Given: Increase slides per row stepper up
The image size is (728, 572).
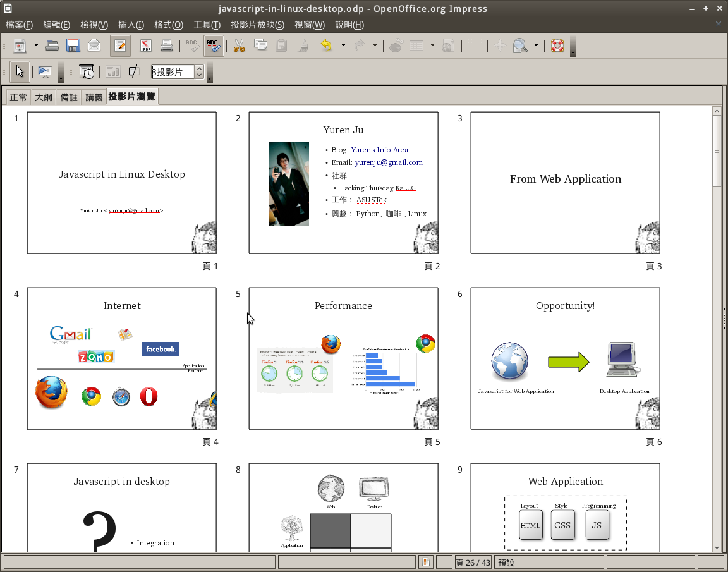Looking at the screenshot, I should coord(199,69).
